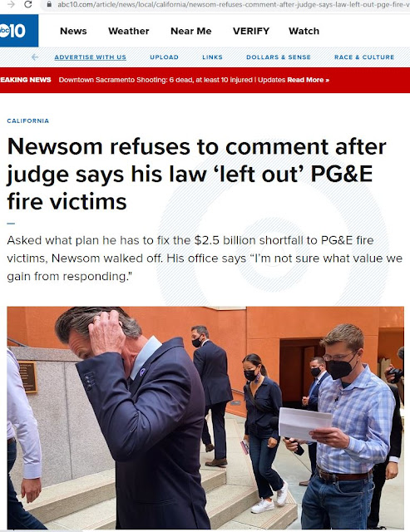410x532 pixels.
Task: Click Read More in breaking news banner
Action: (309, 80)
